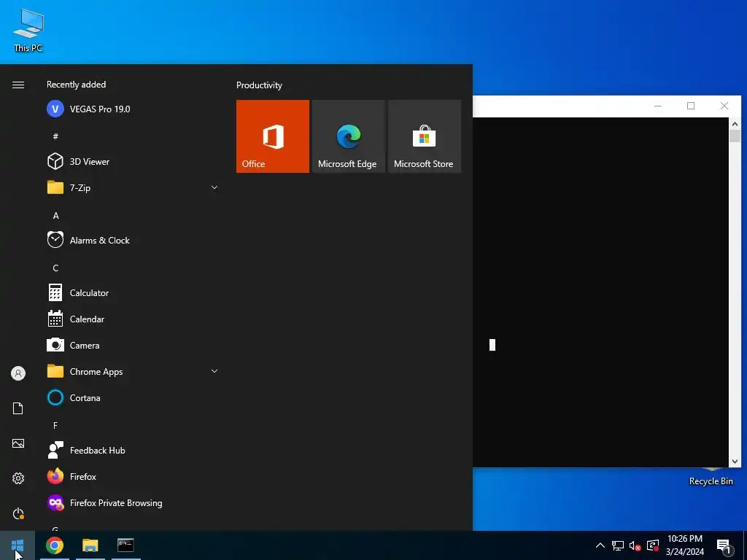Click the Recently added heading
The height and width of the screenshot is (560, 747).
(76, 85)
